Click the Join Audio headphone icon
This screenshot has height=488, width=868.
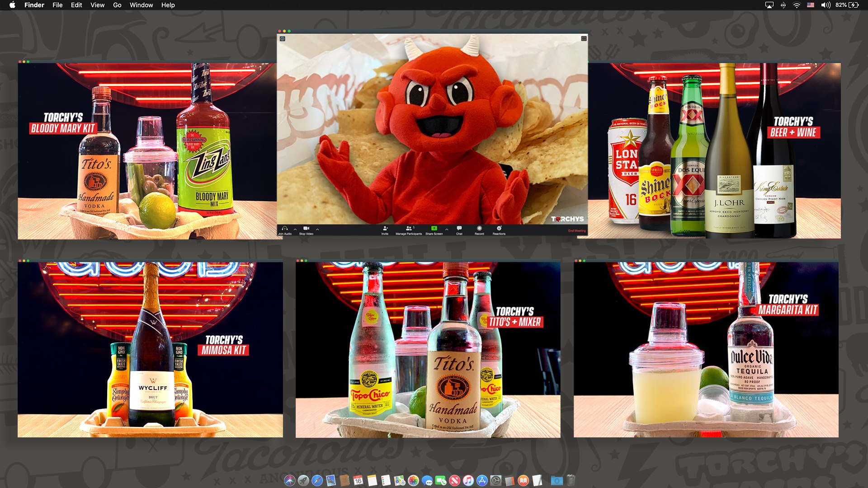[x=284, y=229]
